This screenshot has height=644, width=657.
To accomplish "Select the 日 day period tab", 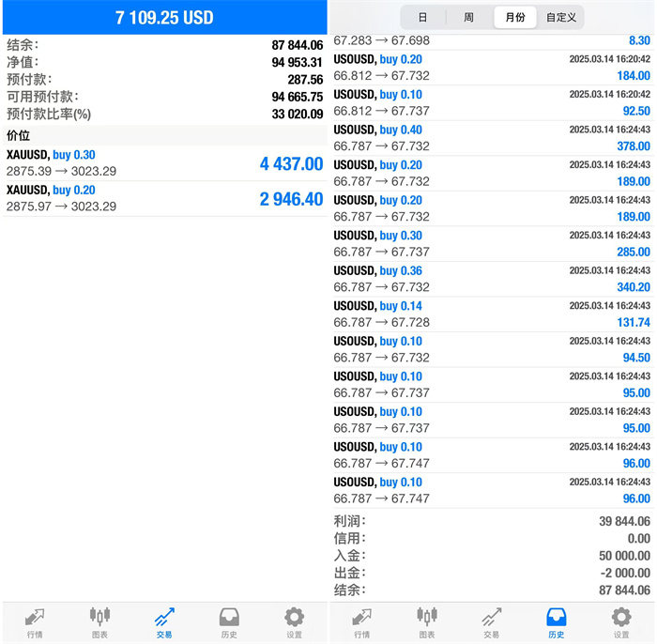I will pos(422,17).
